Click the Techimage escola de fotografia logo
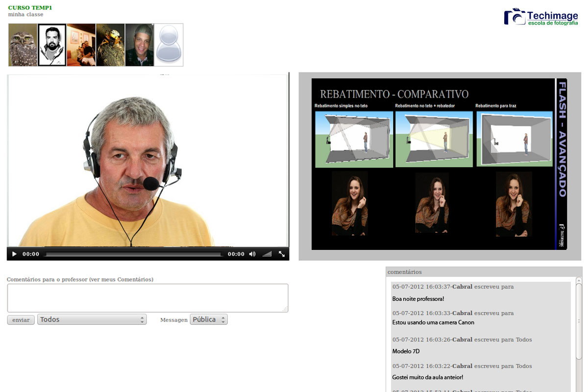588x392 pixels. pyautogui.click(x=541, y=17)
